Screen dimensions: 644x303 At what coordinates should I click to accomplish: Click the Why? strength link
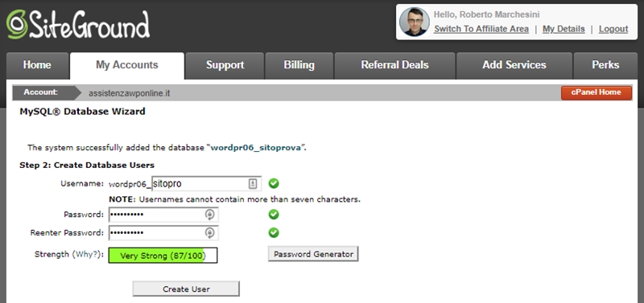click(x=86, y=255)
